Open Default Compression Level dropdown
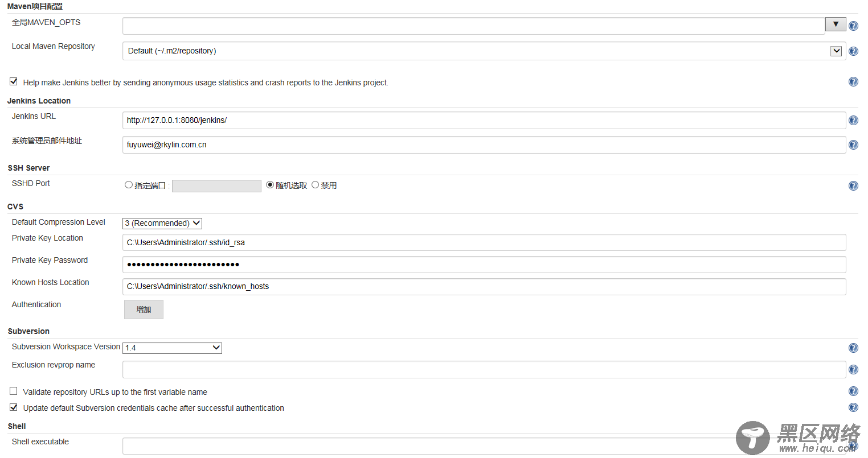 tap(162, 223)
